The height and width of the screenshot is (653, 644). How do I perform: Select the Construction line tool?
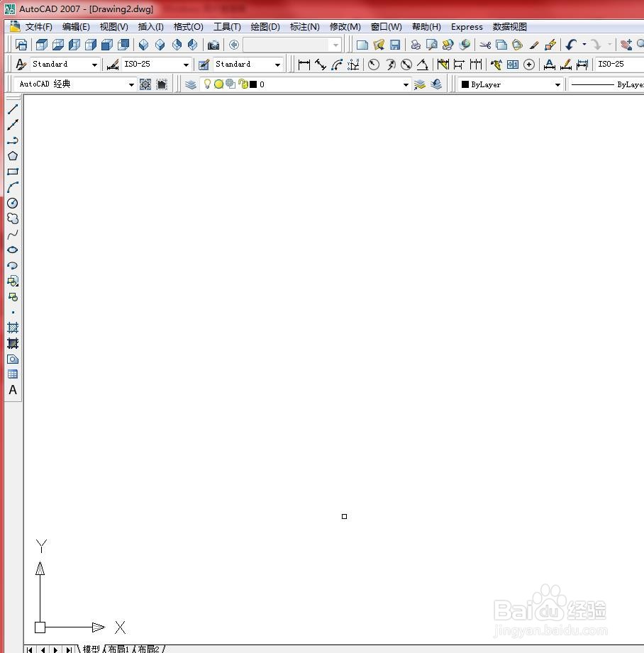(x=13, y=125)
